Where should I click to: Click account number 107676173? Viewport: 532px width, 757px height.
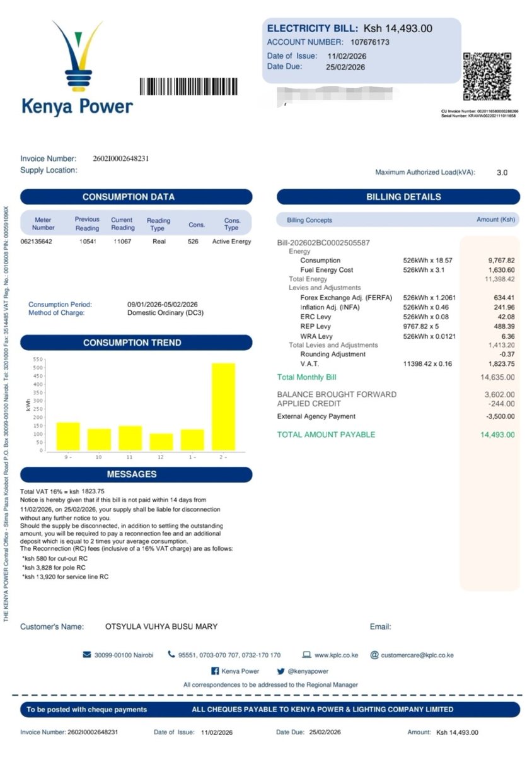tap(370, 42)
